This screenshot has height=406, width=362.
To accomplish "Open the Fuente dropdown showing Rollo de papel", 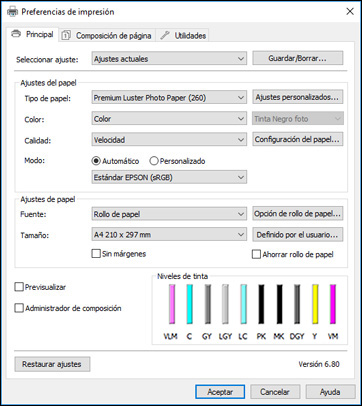I will [169, 214].
